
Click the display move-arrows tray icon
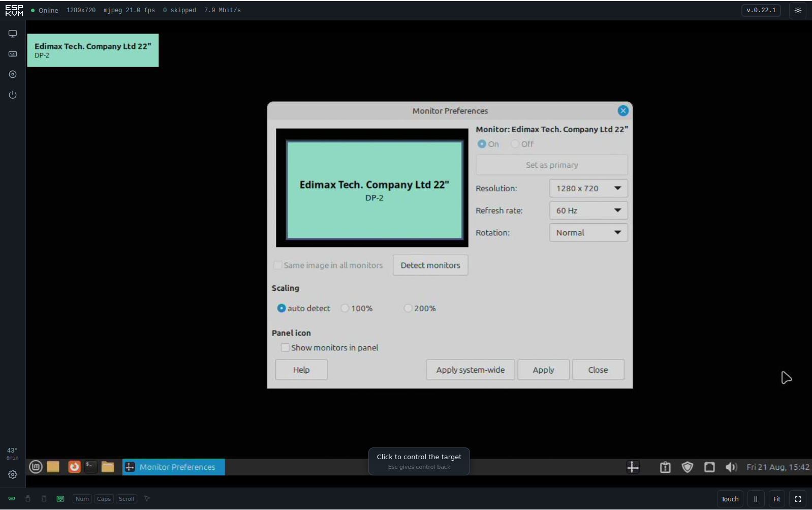coord(633,467)
